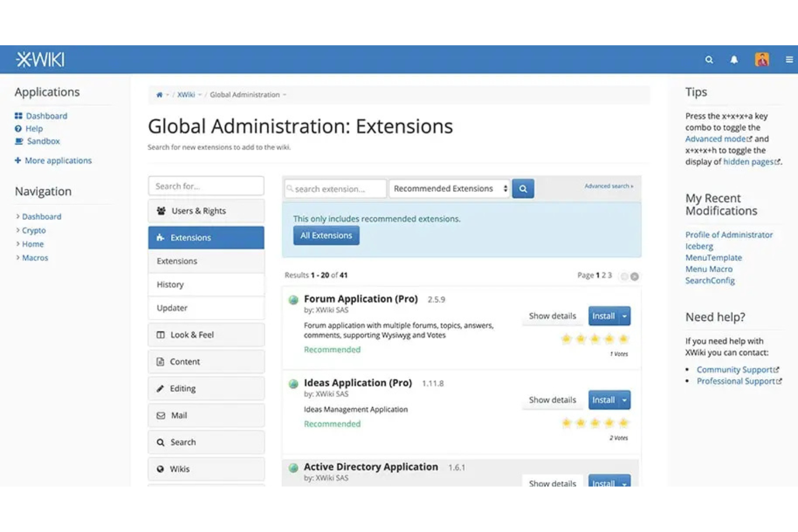Open Forum Application (Pro) title

(x=361, y=299)
